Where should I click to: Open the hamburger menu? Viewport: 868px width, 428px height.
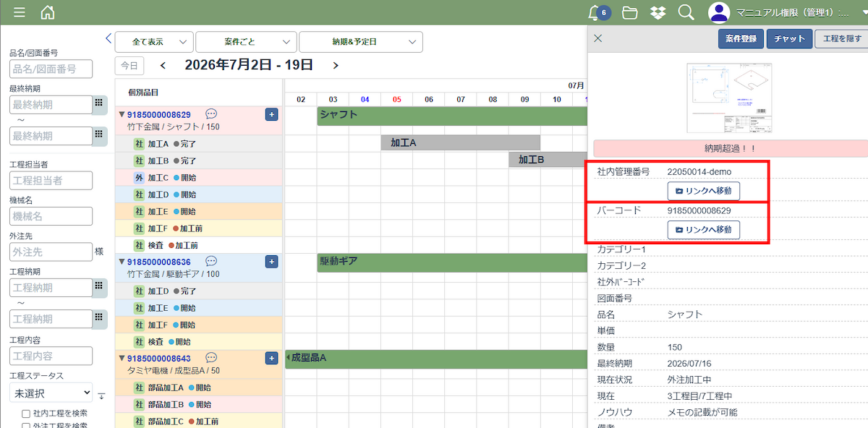click(20, 12)
